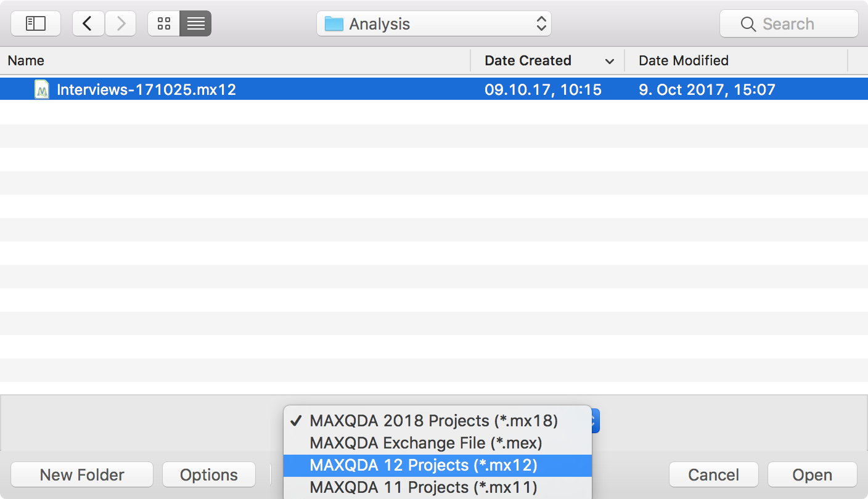Select MAXQDA 12 Projects (*.mx12) option
The width and height of the screenshot is (868, 499).
pyautogui.click(x=423, y=465)
